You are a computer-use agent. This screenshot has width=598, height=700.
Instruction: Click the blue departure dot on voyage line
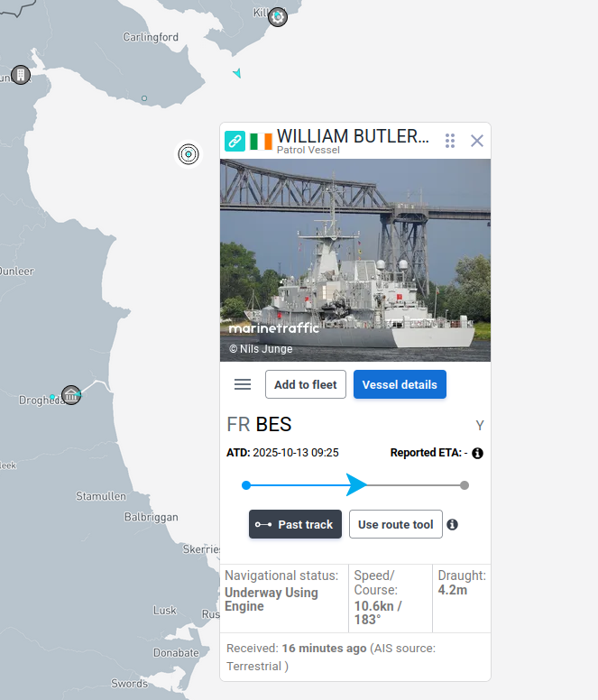tap(246, 485)
